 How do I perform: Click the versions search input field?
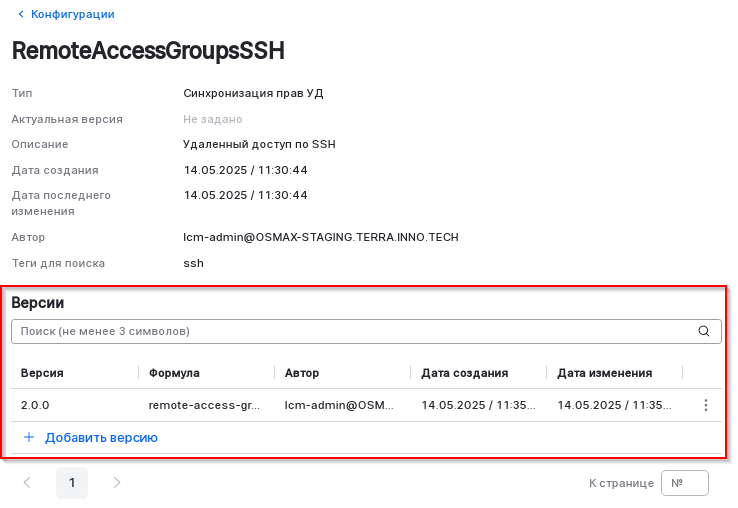[366, 331]
